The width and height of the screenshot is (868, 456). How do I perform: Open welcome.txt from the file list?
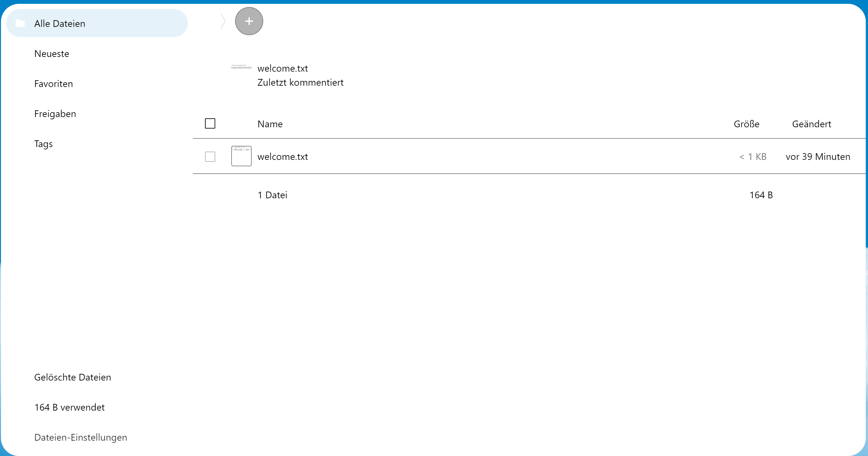point(282,157)
